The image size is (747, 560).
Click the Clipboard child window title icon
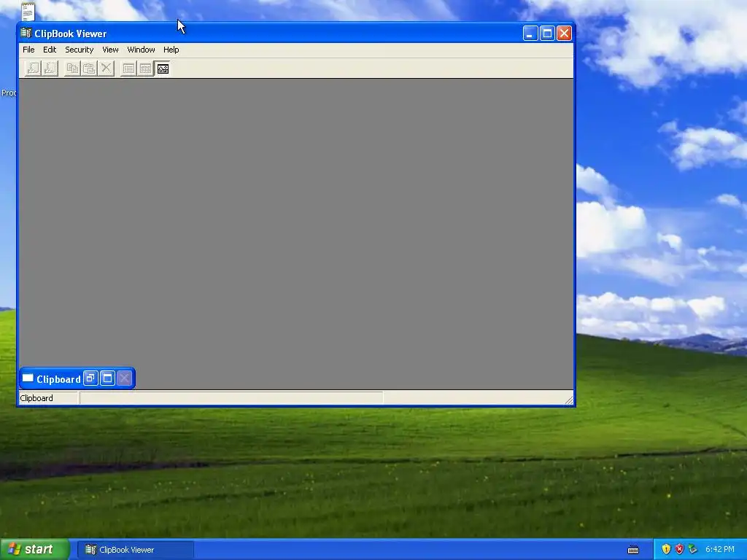tap(28, 378)
